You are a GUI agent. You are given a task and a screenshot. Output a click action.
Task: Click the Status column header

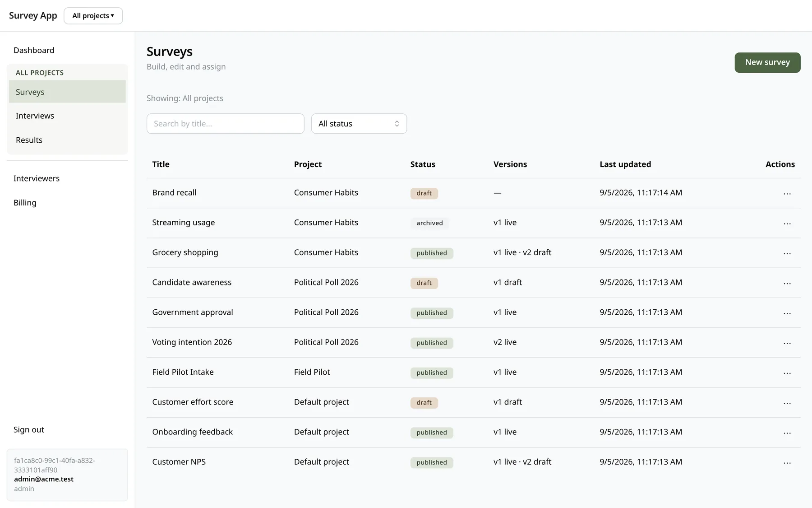423,164
